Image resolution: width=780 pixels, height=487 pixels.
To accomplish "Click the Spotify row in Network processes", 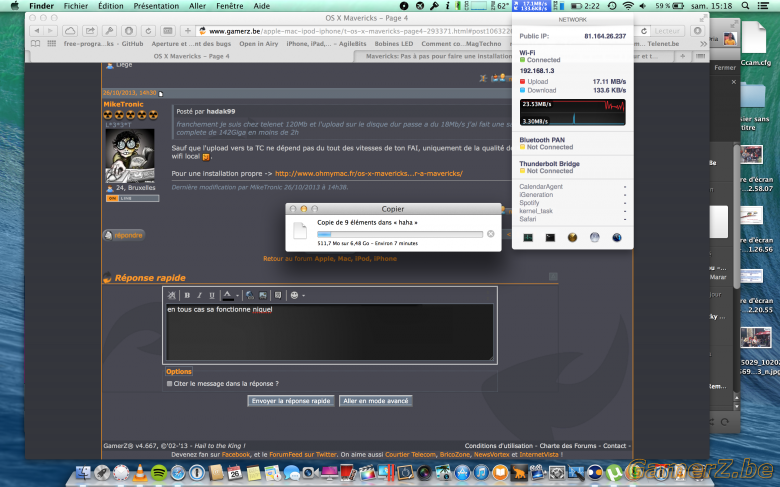I will (x=573, y=203).
